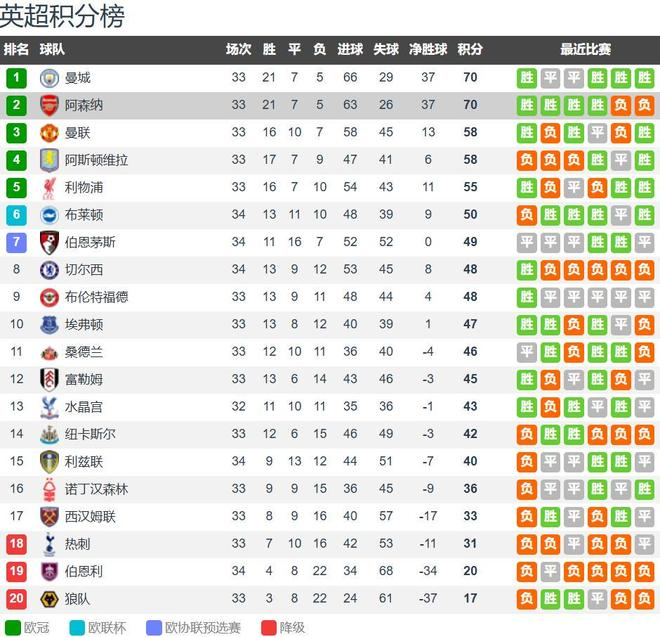The image size is (660, 637).
Task: Click the Manchester City club crest
Action: click(49, 78)
